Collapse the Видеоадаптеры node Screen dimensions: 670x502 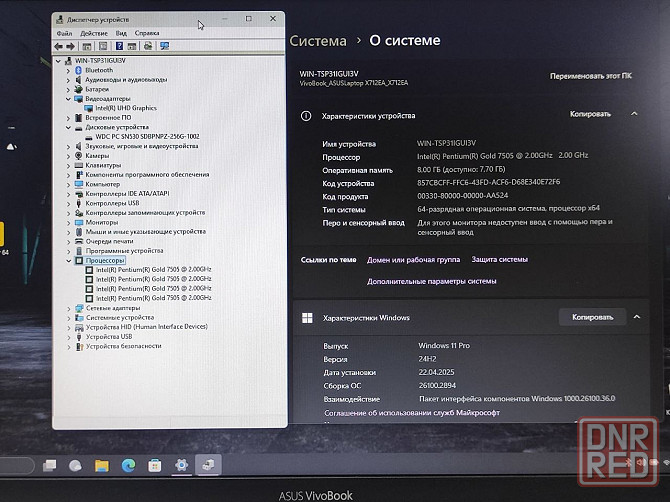click(68, 99)
